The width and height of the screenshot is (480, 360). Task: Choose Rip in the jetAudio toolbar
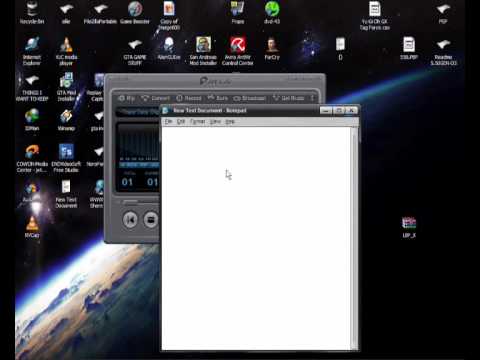pos(127,98)
